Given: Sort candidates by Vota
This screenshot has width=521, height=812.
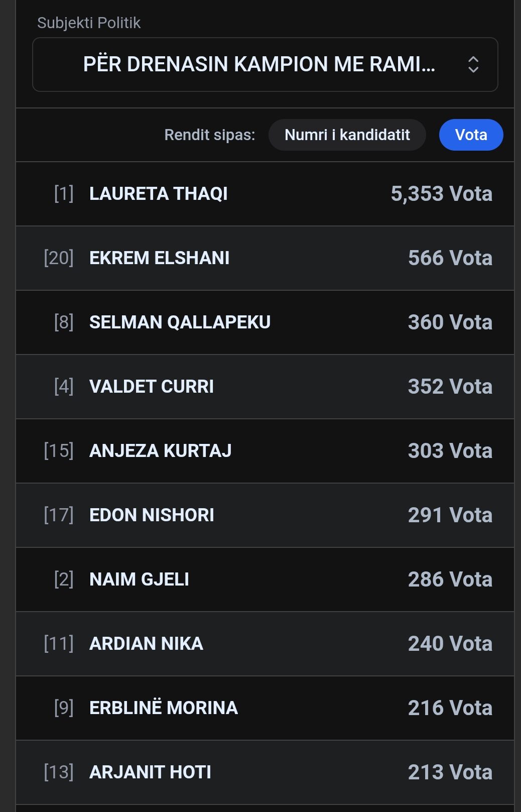Looking at the screenshot, I should click(x=471, y=135).
